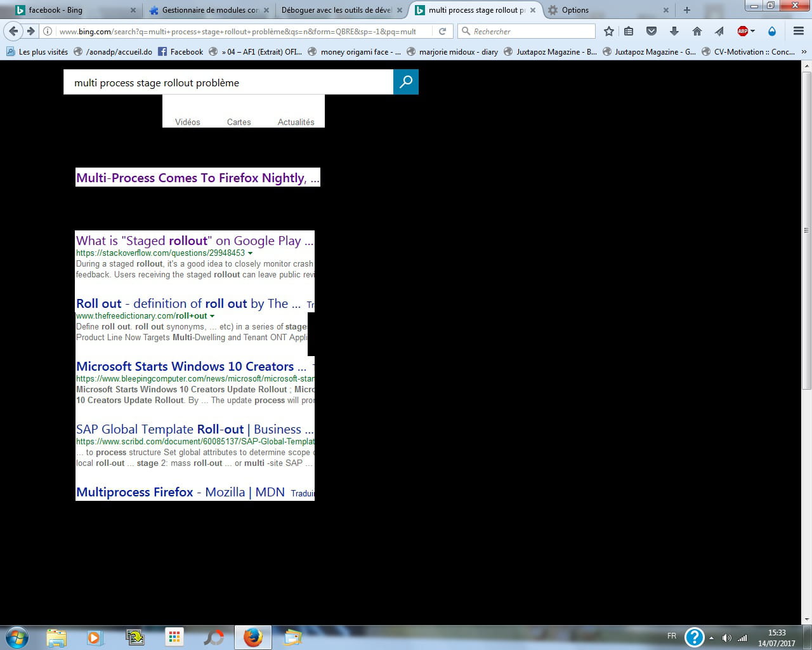Show bookmarks list icon in toolbar
812x650 pixels.
pyautogui.click(x=629, y=31)
